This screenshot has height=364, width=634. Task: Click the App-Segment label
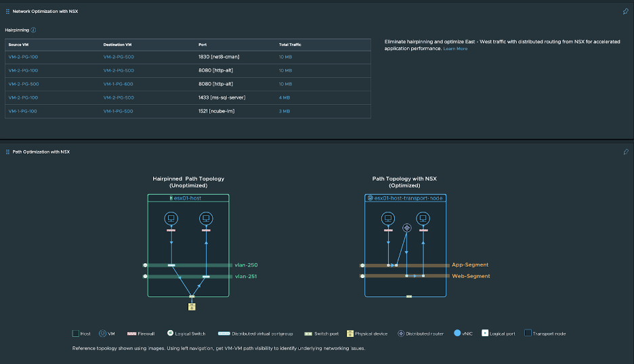(x=470, y=265)
